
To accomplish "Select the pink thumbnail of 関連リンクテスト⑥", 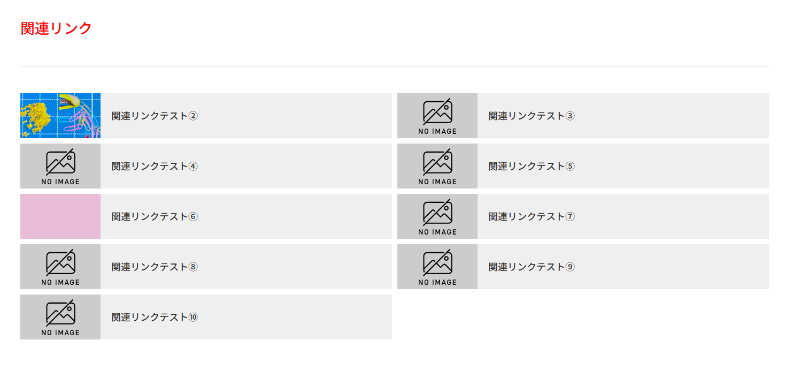I will click(x=60, y=216).
